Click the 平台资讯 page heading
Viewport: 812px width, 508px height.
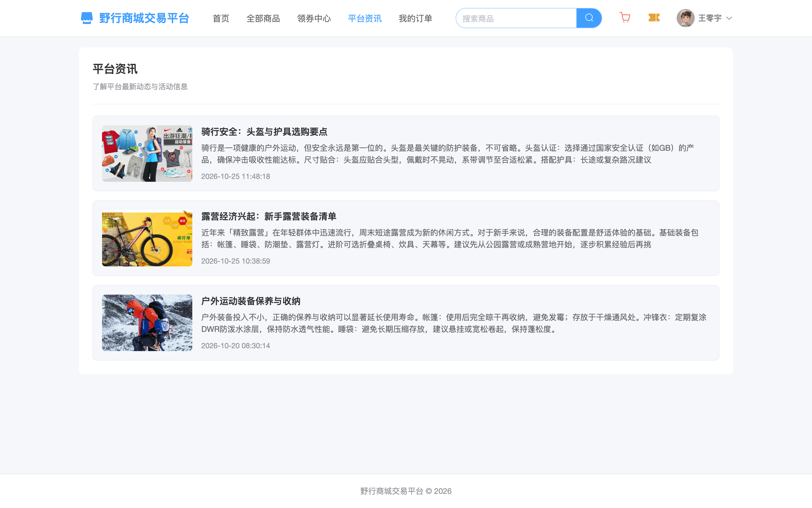coord(115,69)
